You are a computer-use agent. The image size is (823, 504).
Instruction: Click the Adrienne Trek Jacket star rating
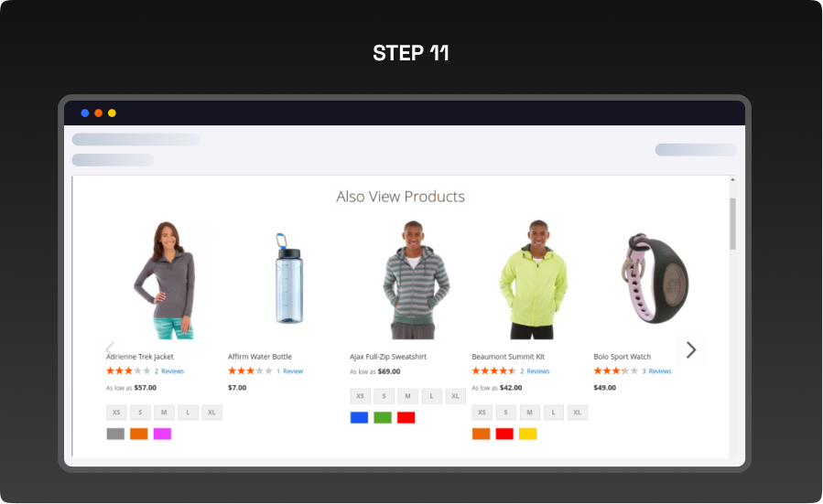point(128,371)
